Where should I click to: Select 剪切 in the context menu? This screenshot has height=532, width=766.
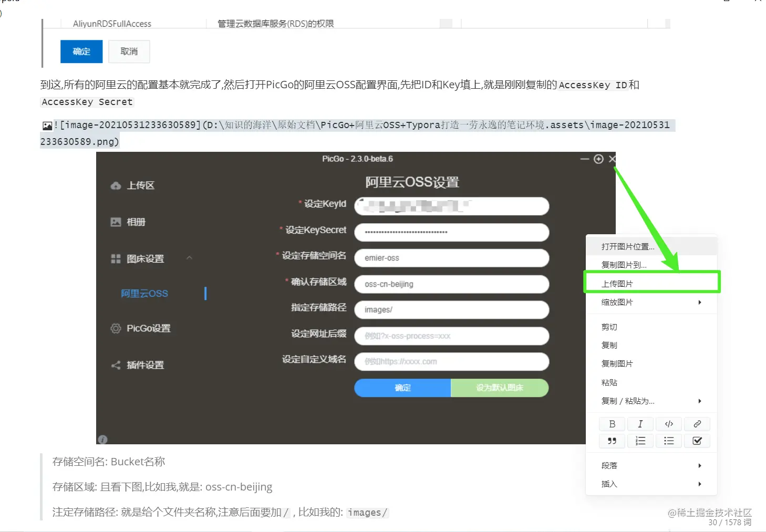[x=651, y=327]
